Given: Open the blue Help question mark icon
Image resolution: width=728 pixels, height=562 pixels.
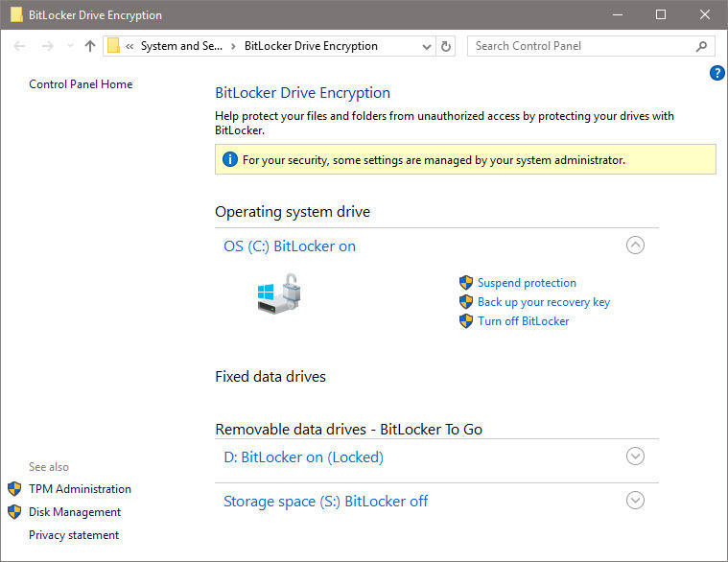Looking at the screenshot, I should coord(716,73).
